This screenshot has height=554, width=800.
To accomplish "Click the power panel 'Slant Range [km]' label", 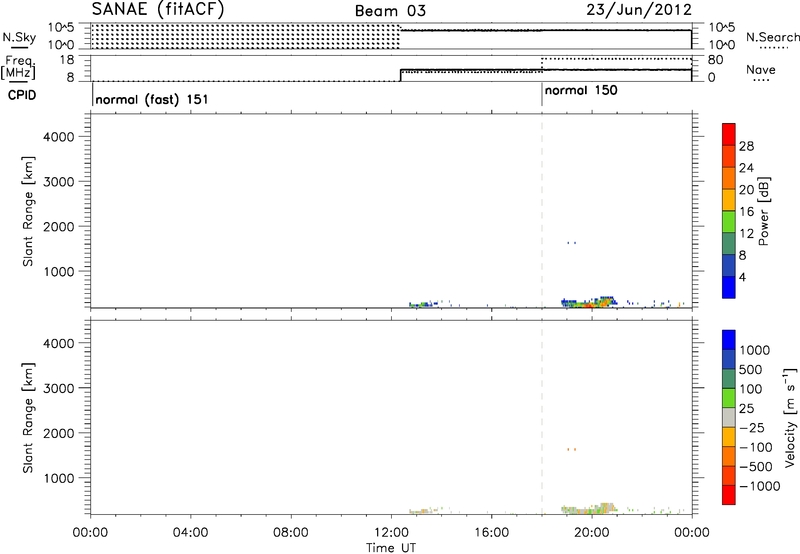I will point(28,211).
